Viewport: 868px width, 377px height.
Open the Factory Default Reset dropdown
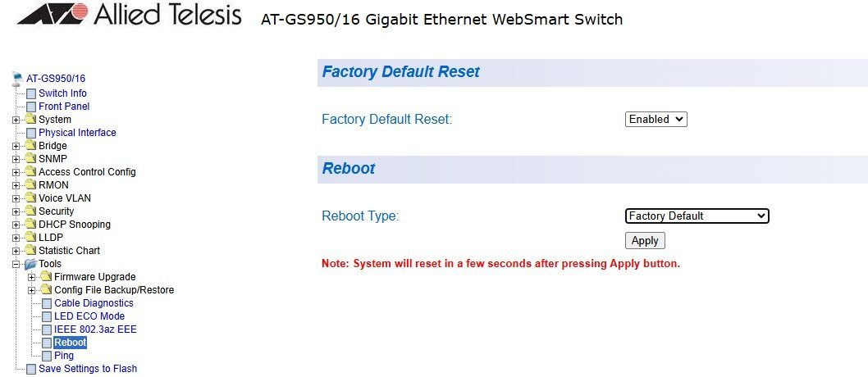pos(656,120)
